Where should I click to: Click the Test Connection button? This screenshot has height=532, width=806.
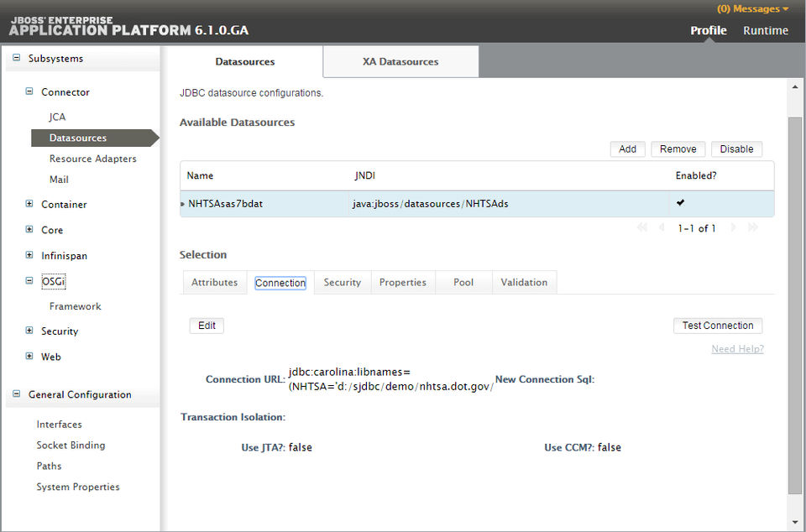coord(718,326)
